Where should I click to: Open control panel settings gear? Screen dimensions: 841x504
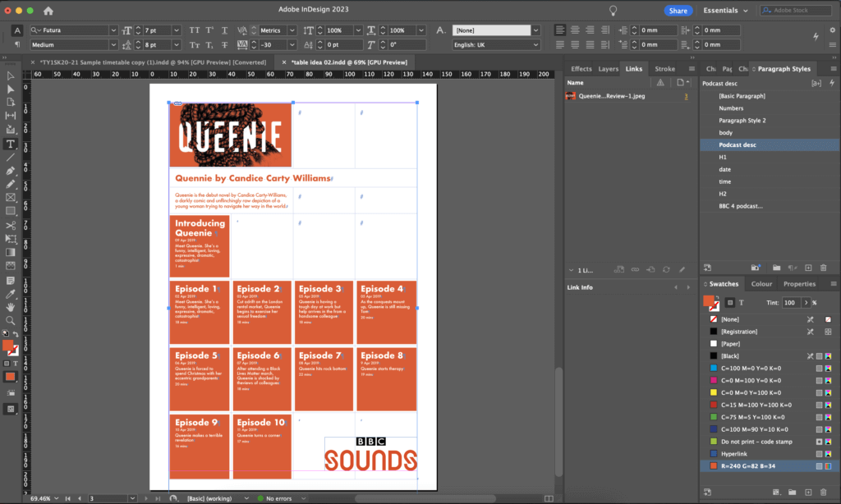(833, 30)
